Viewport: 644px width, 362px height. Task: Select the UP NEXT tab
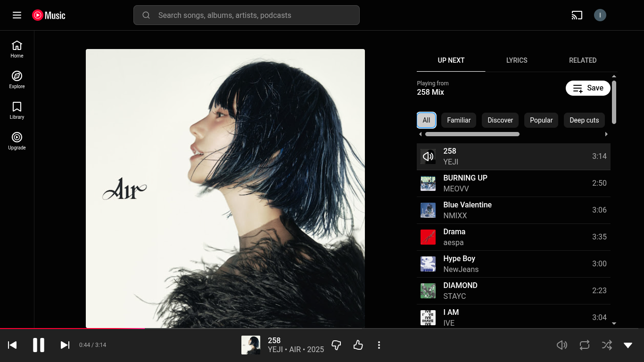451,60
